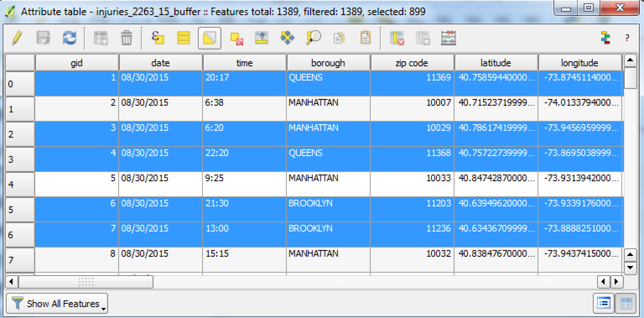Deselect all selected features

click(x=236, y=38)
